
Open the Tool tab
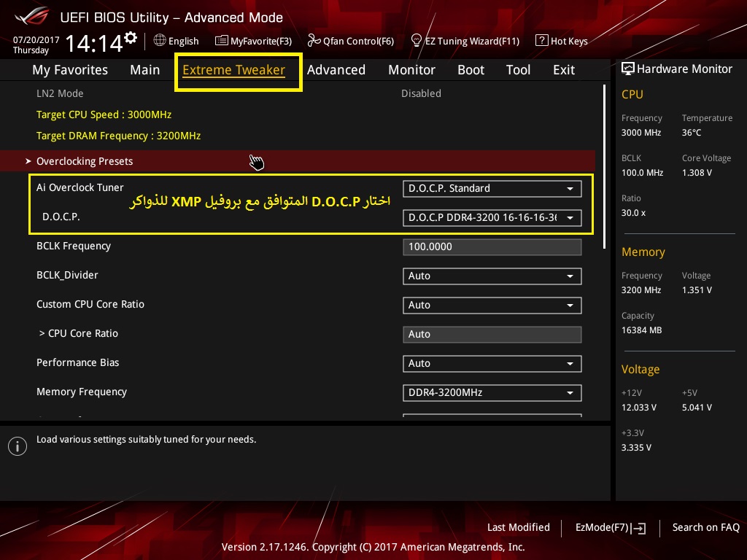pyautogui.click(x=519, y=70)
